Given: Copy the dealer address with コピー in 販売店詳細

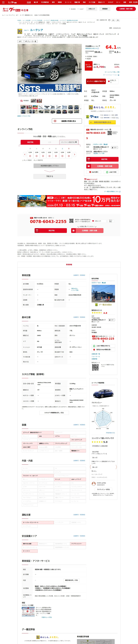Looking at the screenshot, I should (111, 320).
